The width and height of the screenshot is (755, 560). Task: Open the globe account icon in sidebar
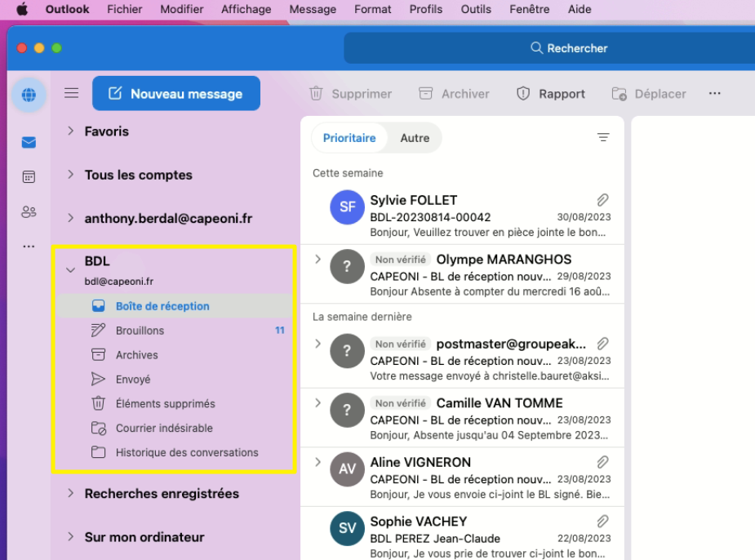pyautogui.click(x=29, y=95)
